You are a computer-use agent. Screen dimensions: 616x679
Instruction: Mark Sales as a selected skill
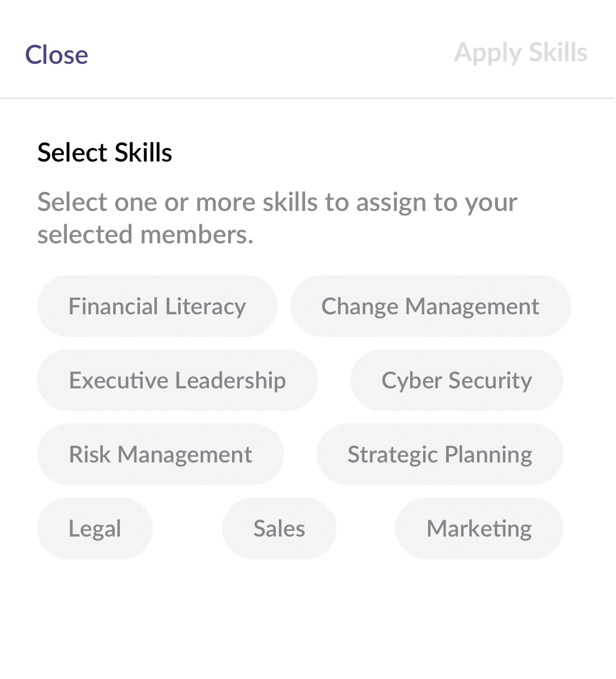tap(279, 528)
